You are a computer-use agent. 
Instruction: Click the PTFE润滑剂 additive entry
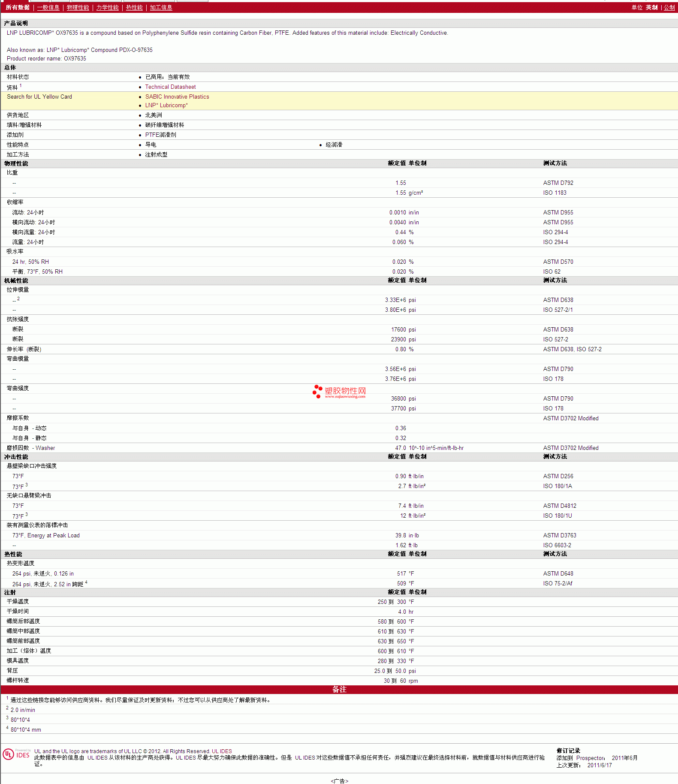(160, 135)
